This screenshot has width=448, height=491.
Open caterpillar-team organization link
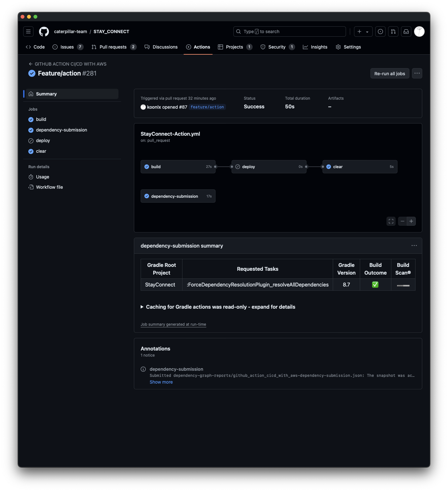[70, 32]
